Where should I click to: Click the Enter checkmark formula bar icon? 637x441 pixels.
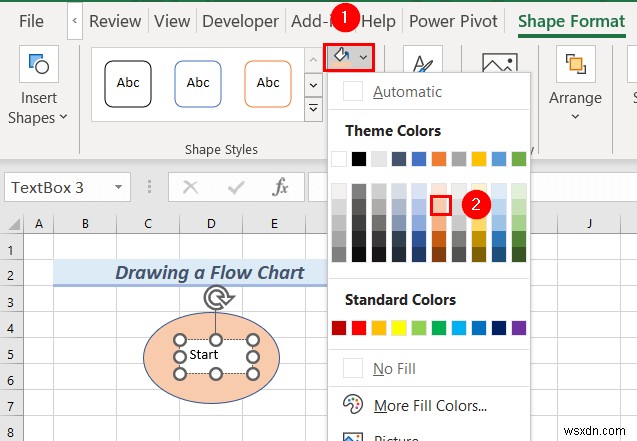(236, 188)
